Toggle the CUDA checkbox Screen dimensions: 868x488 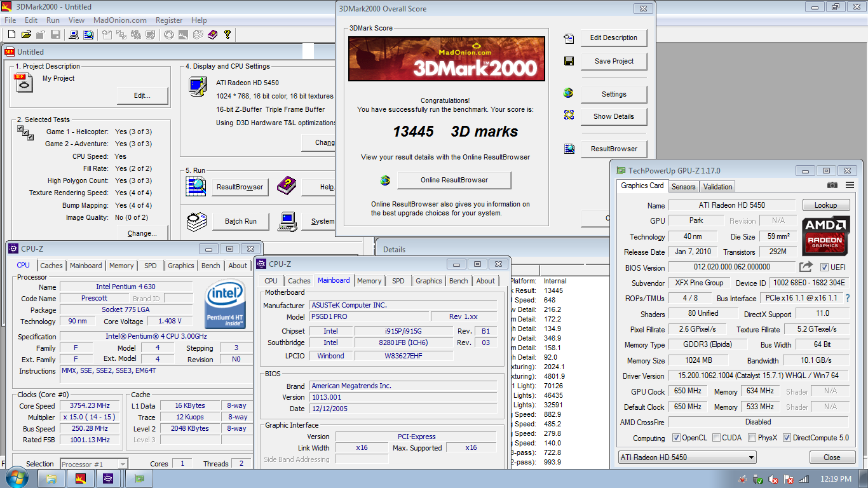pyautogui.click(x=717, y=438)
